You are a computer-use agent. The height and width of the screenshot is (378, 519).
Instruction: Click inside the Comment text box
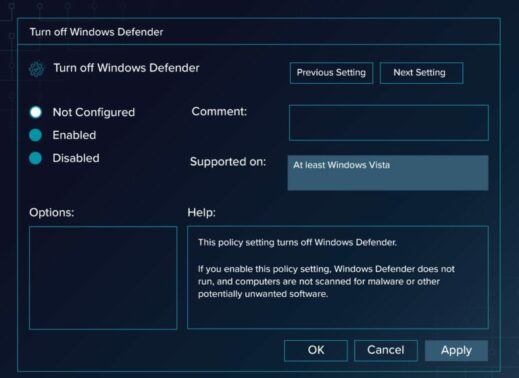point(389,123)
